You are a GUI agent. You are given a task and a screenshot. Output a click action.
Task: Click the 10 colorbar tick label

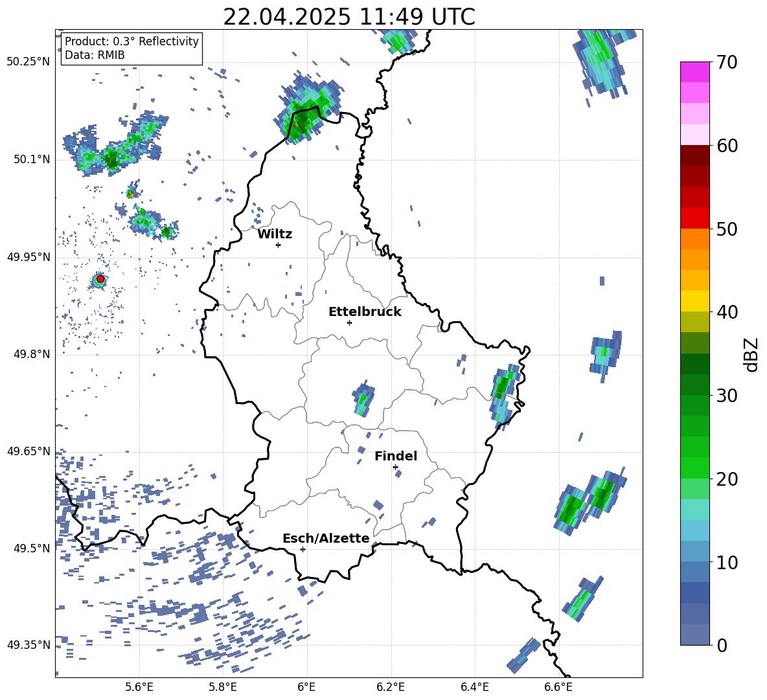[726, 563]
